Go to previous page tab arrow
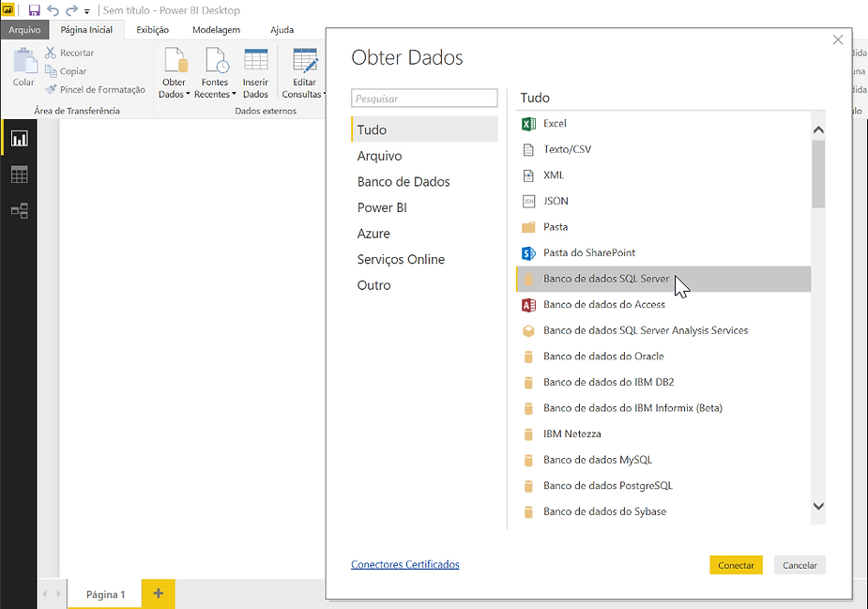The image size is (868, 609). click(45, 594)
